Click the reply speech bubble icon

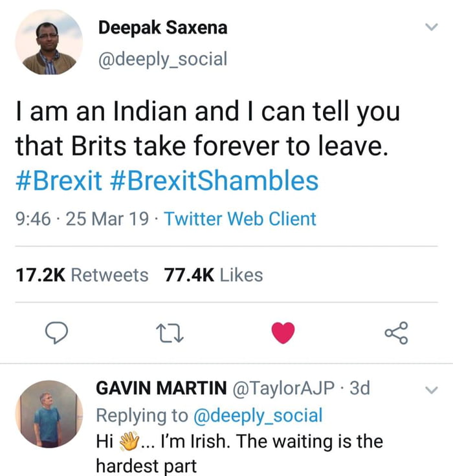[x=58, y=333]
